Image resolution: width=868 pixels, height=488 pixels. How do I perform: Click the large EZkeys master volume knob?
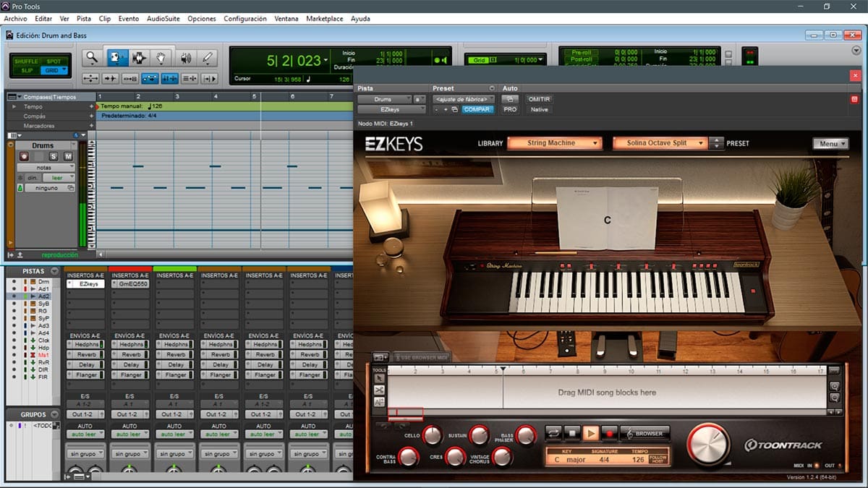709,443
